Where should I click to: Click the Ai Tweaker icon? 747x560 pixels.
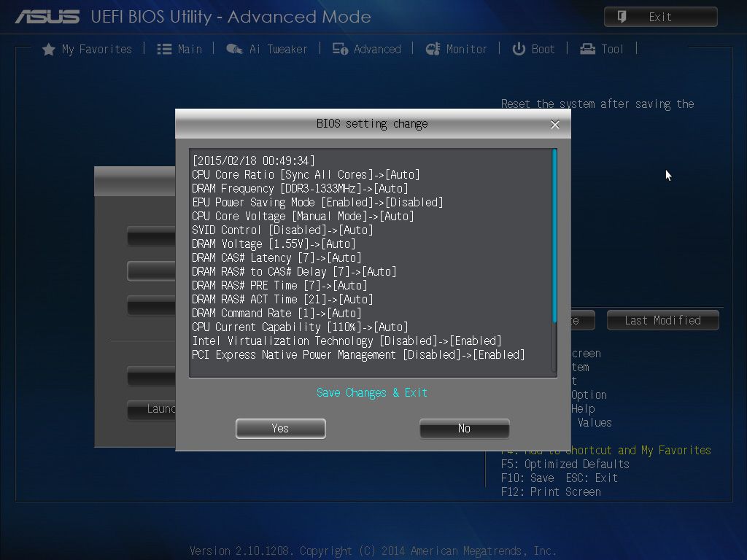tap(234, 49)
